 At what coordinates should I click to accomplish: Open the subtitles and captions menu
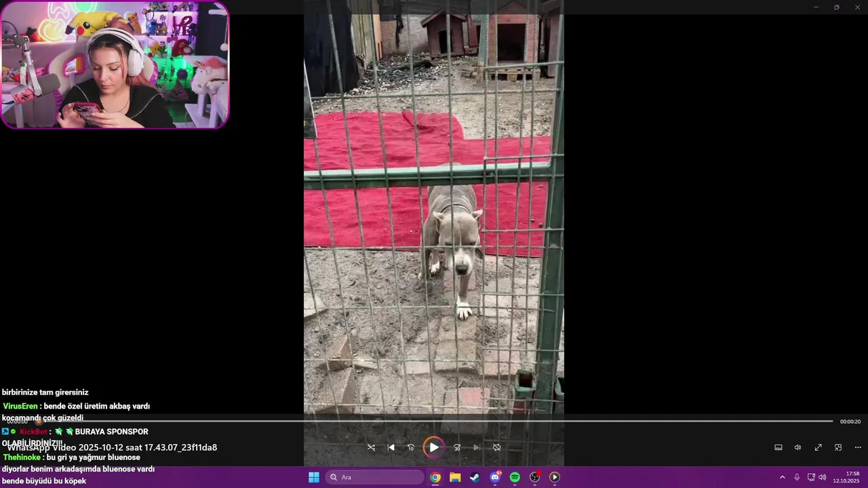[778, 447]
